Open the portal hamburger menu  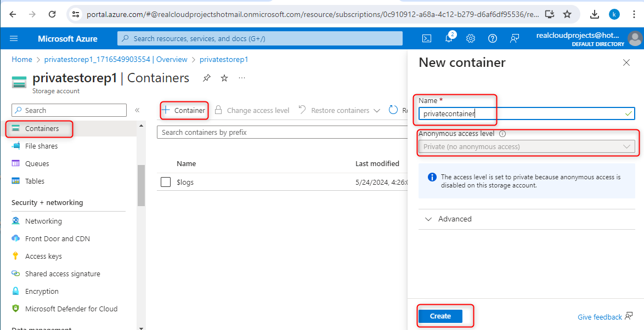point(14,38)
